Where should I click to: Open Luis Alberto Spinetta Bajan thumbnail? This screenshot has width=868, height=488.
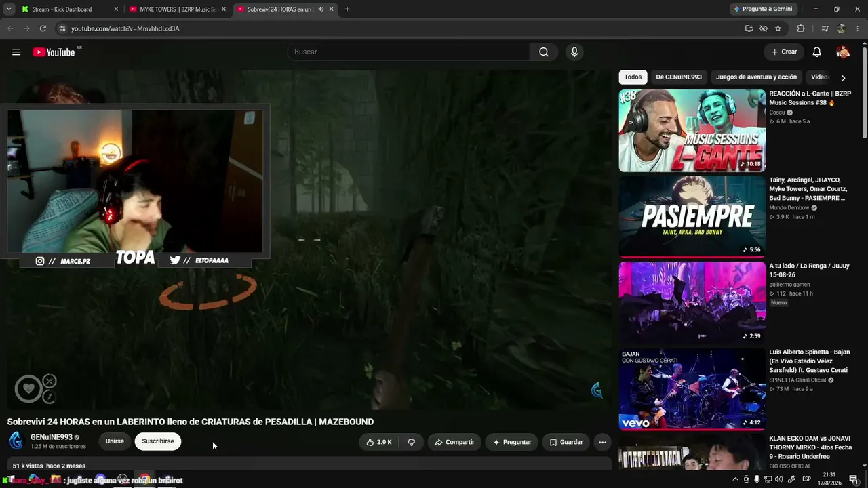pos(692,389)
